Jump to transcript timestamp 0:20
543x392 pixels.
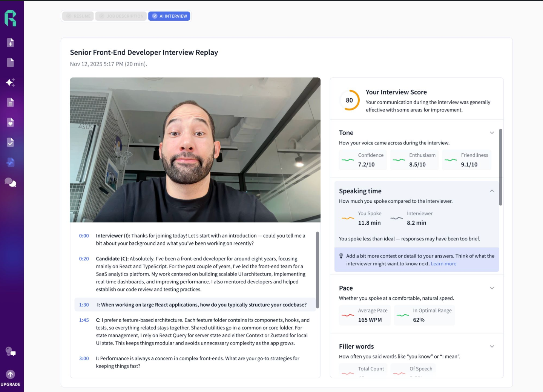(84, 259)
